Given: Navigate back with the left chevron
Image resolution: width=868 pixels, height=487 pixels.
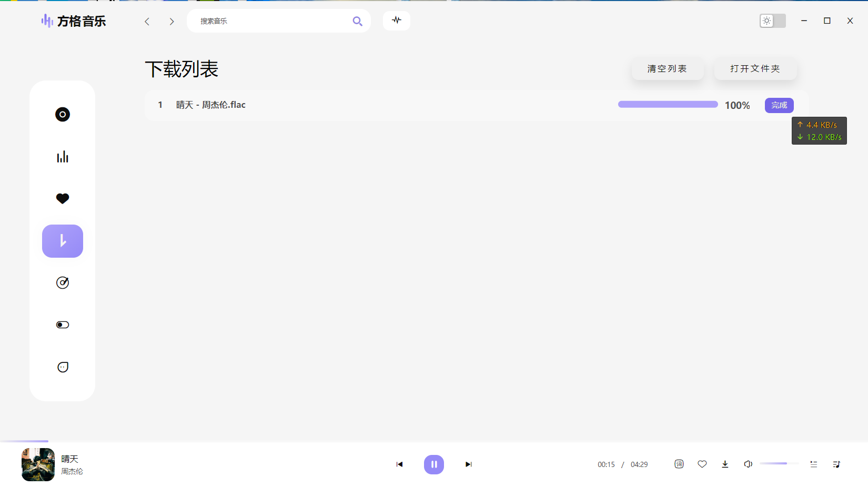Looking at the screenshot, I should [x=147, y=22].
